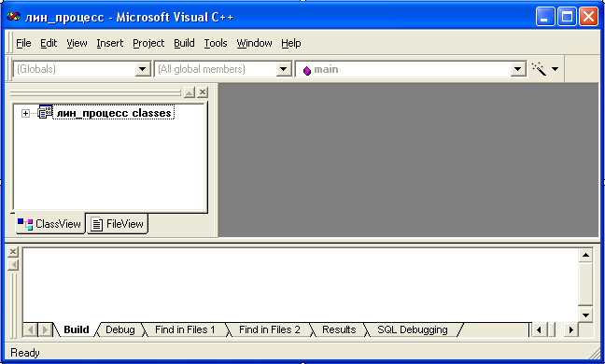Screen dimensions: 605x364
Task: Click output horizontal scrollbar right arrow
Action: 571,330
